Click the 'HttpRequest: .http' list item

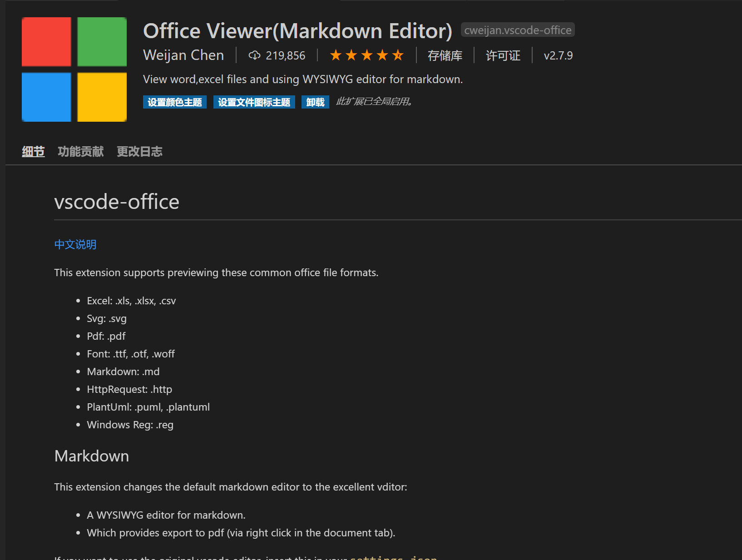pos(129,389)
